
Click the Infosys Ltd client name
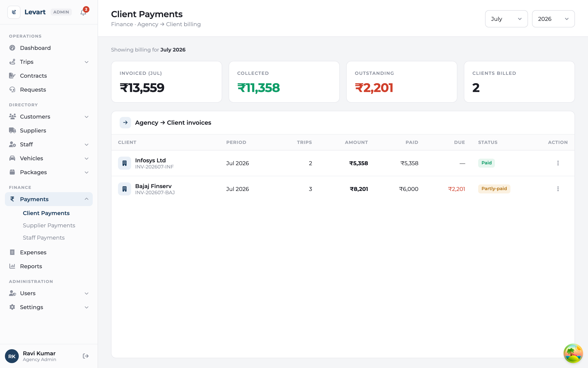(x=150, y=160)
